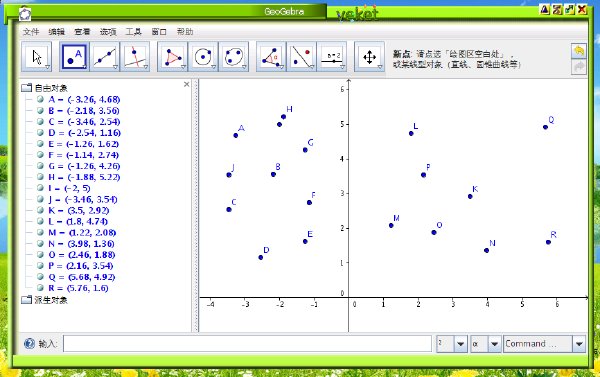Open the 文件 menu

(x=31, y=32)
